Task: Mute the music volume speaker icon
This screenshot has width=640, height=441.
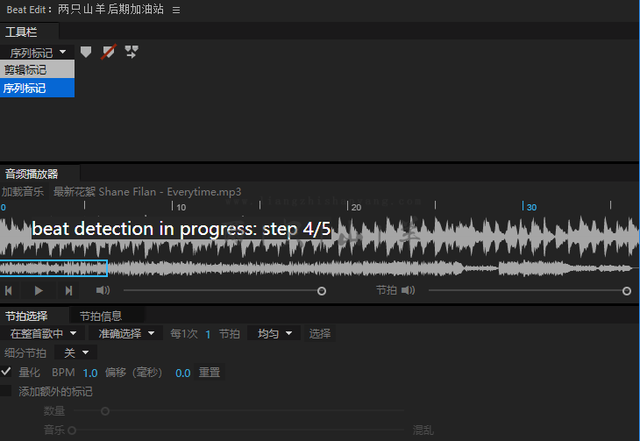Action: (102, 290)
